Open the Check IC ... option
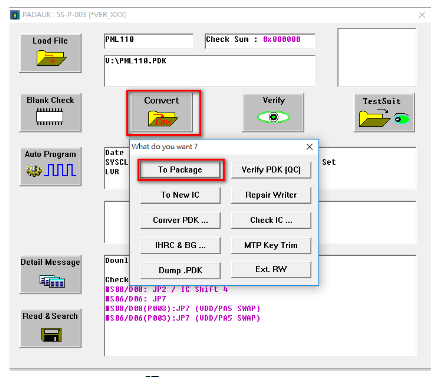 (271, 220)
